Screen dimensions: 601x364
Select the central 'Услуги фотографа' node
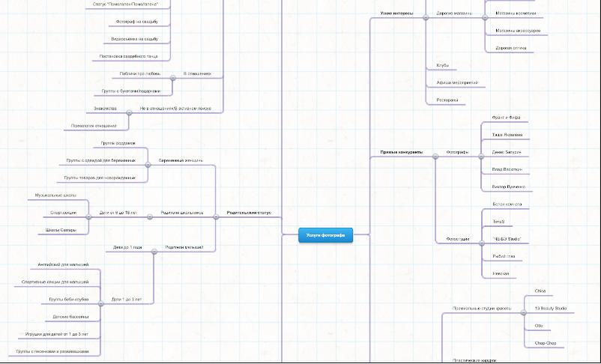click(x=325, y=235)
